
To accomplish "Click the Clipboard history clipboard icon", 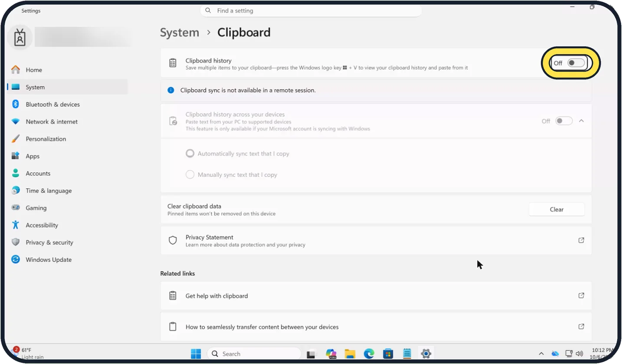I will pos(173,63).
